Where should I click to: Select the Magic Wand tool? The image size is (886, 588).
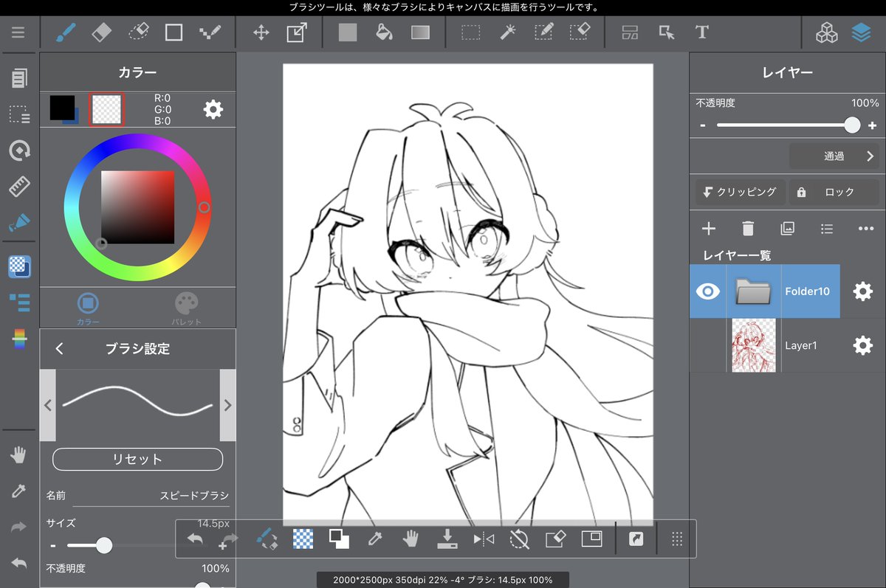pos(507,32)
